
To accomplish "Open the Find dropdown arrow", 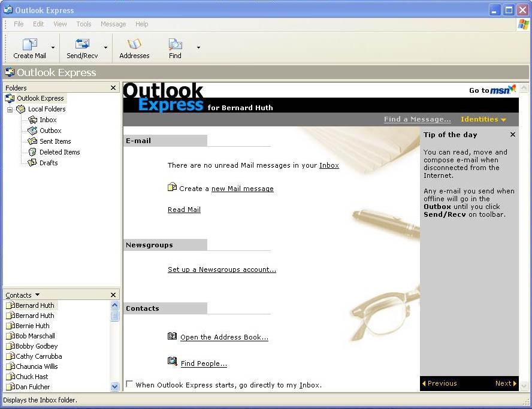I will click(198, 47).
